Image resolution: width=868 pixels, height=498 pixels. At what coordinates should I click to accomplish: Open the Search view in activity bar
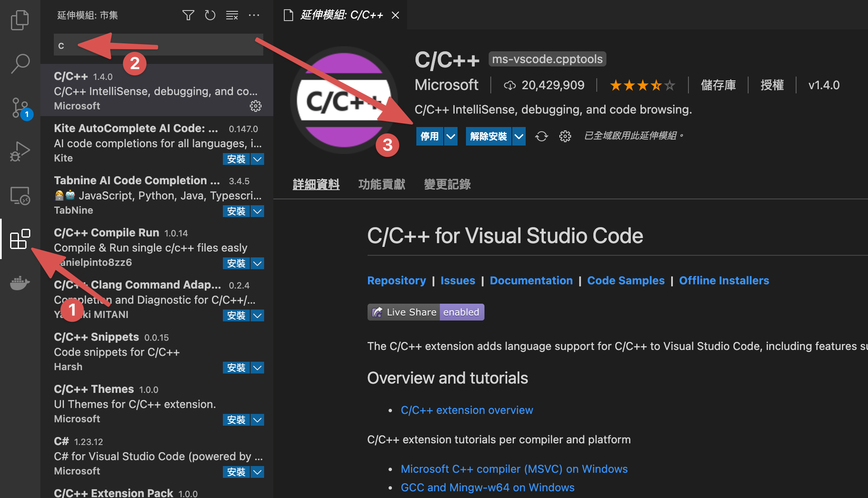click(x=20, y=64)
